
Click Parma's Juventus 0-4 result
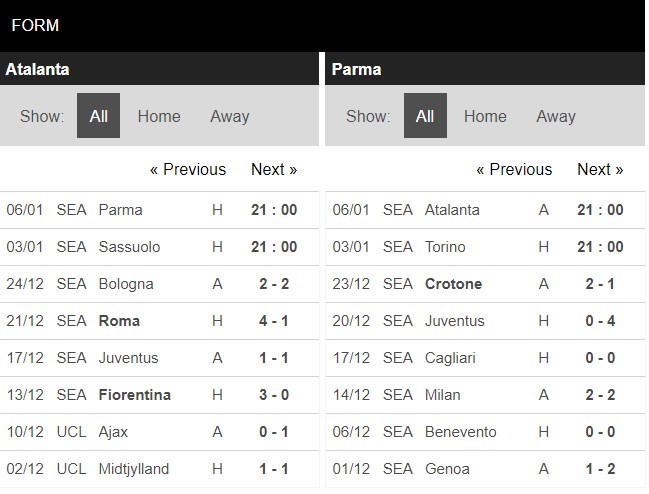point(600,321)
